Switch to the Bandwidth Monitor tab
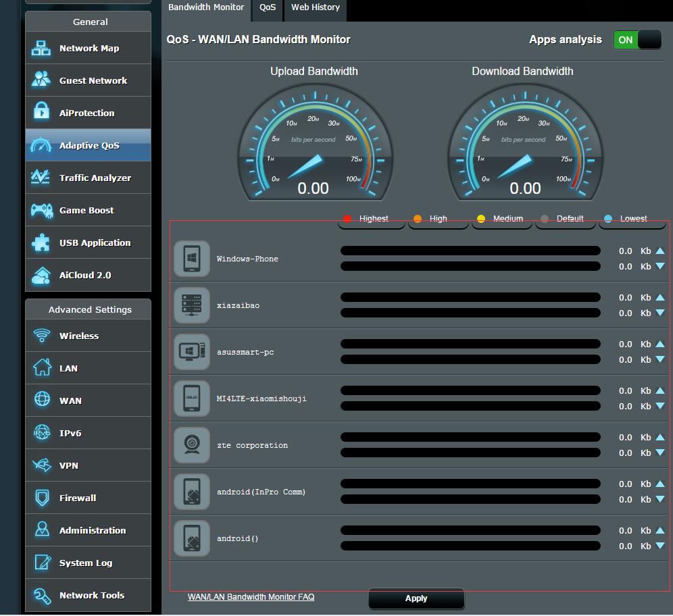The height and width of the screenshot is (616, 673). (x=206, y=7)
